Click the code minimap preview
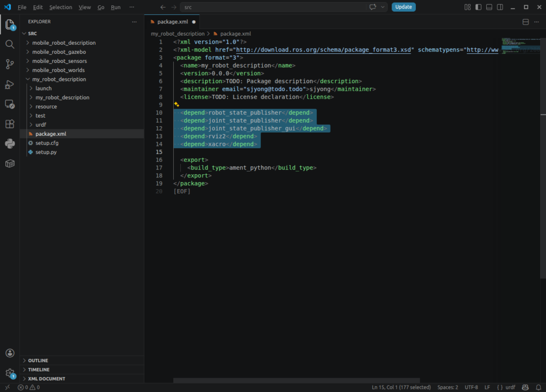The image size is (546, 392). (x=520, y=45)
